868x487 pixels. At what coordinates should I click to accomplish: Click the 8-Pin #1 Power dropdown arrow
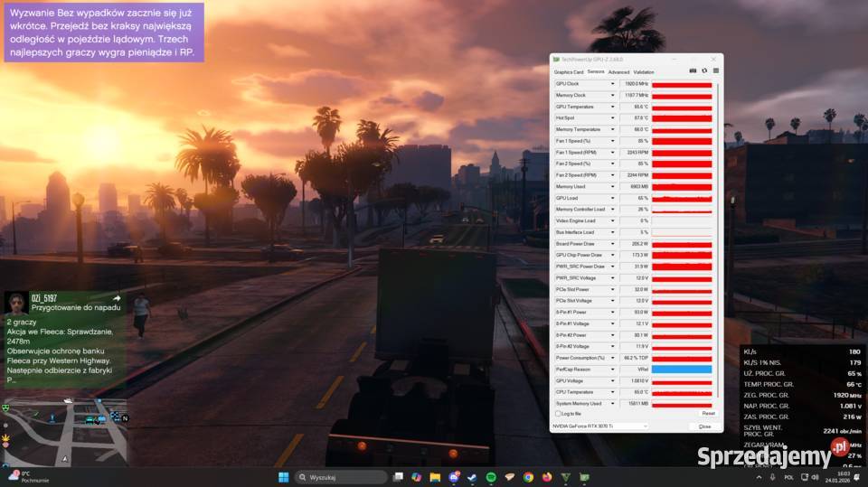[x=612, y=312]
